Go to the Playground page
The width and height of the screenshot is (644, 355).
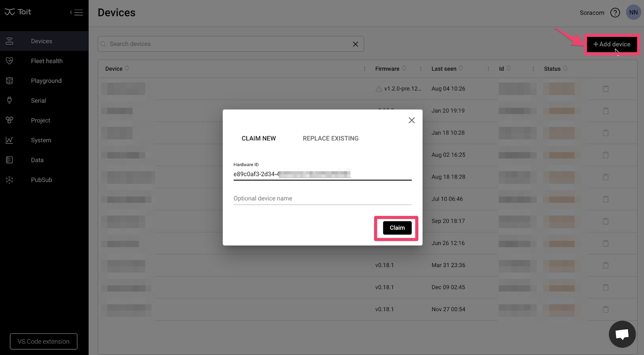[x=46, y=81]
